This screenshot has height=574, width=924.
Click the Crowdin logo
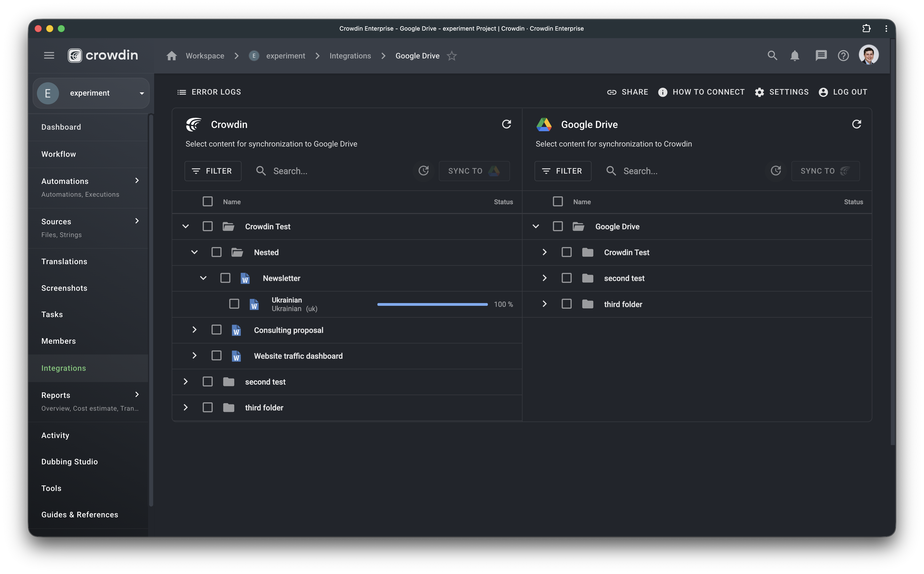tap(103, 55)
